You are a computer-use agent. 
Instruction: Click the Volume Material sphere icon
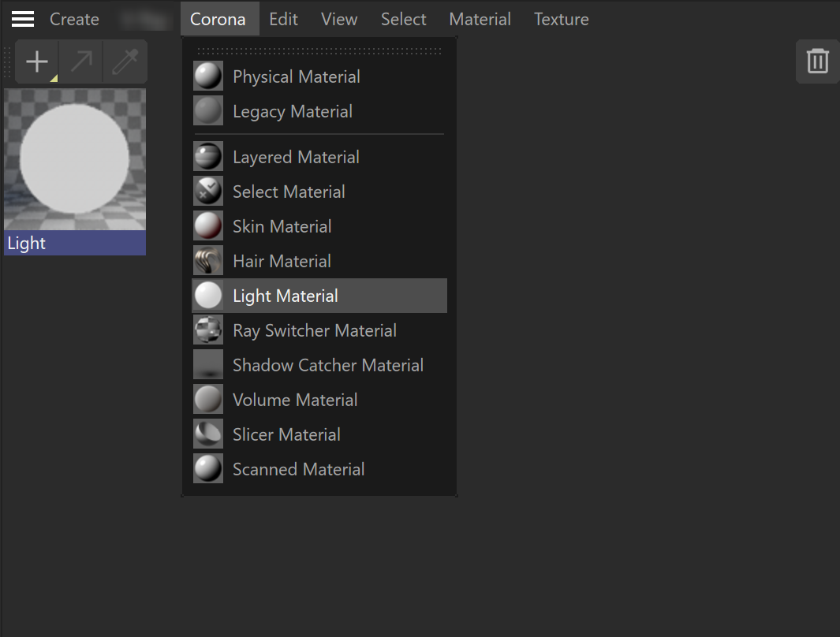[208, 400]
